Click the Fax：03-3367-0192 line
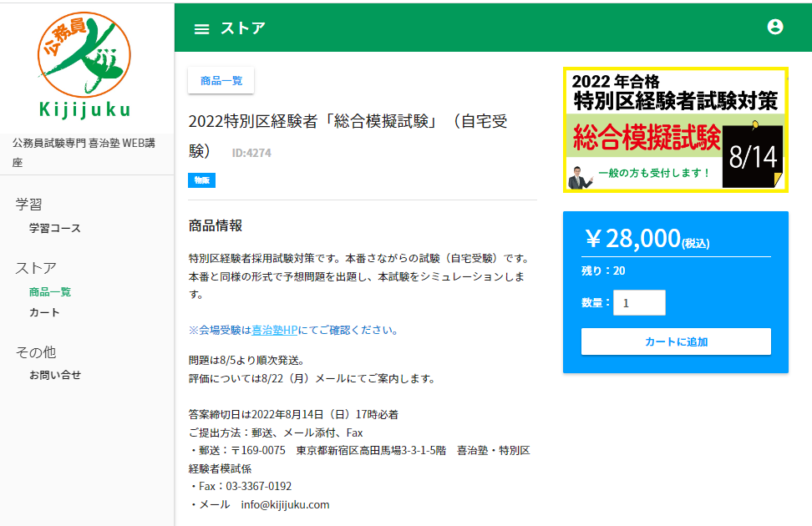The height and width of the screenshot is (526, 812). coord(241,486)
